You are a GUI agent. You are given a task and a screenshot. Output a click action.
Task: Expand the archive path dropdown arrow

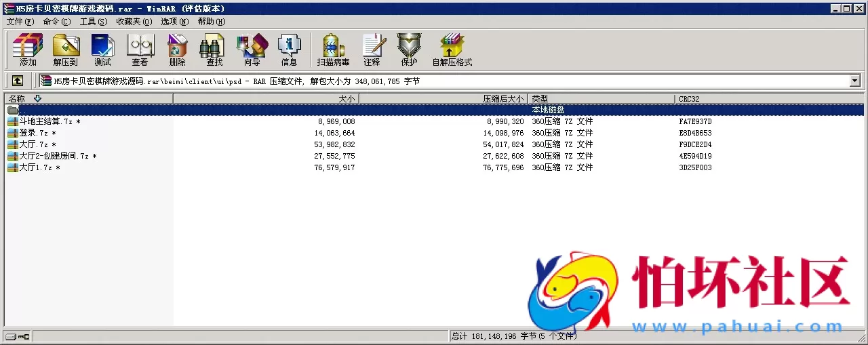click(x=854, y=81)
